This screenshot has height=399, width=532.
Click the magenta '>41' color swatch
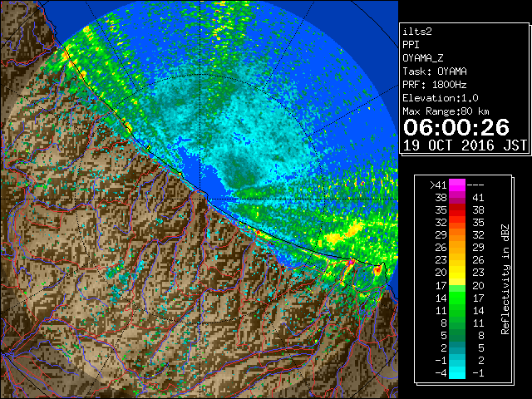457,185
